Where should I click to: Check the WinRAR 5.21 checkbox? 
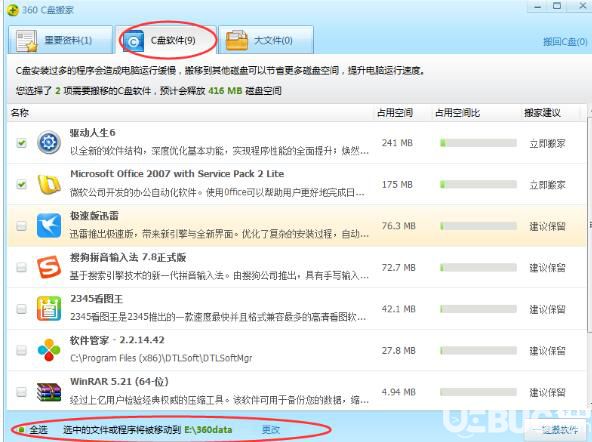click(22, 392)
